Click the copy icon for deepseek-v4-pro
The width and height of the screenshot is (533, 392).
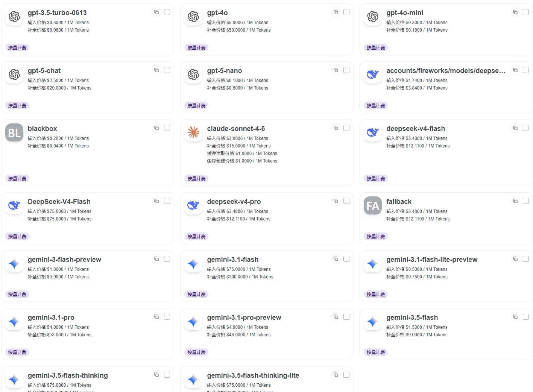(x=336, y=201)
